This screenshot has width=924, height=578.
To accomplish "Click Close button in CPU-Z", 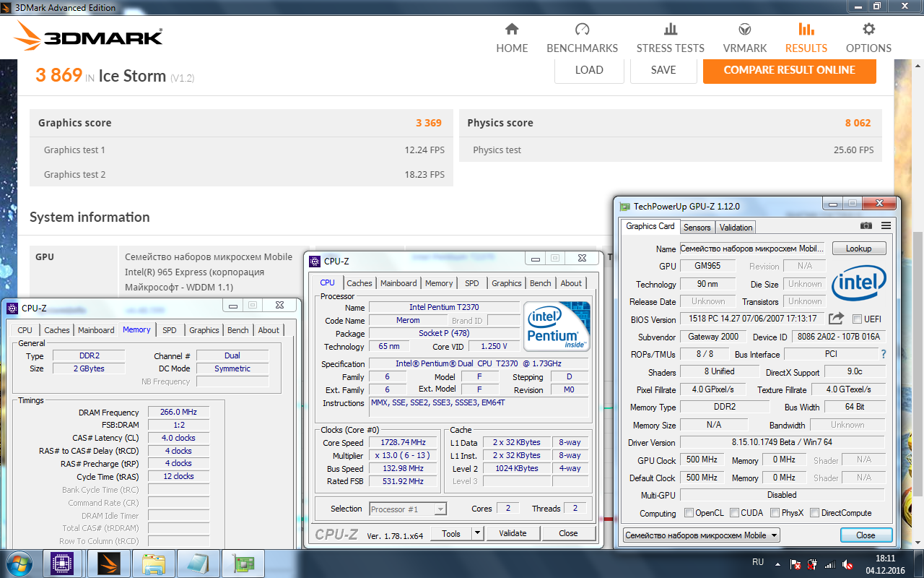I will click(x=568, y=533).
